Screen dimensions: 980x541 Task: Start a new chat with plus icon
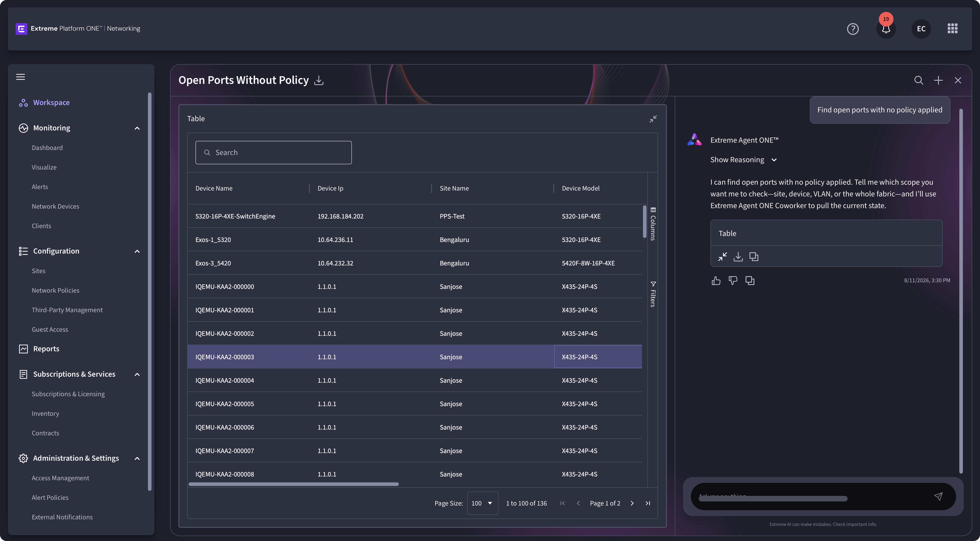point(938,80)
